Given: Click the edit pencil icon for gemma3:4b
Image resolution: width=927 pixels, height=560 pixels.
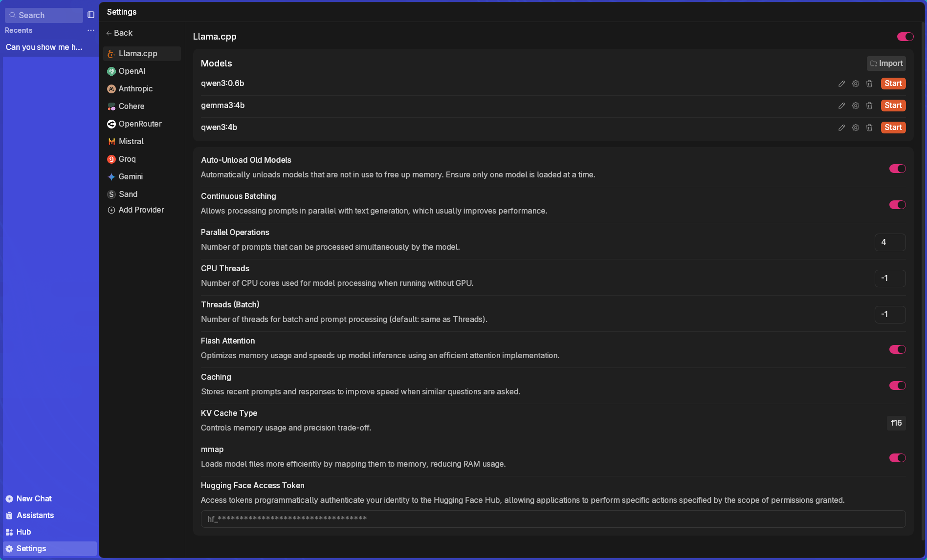Looking at the screenshot, I should pyautogui.click(x=841, y=106).
